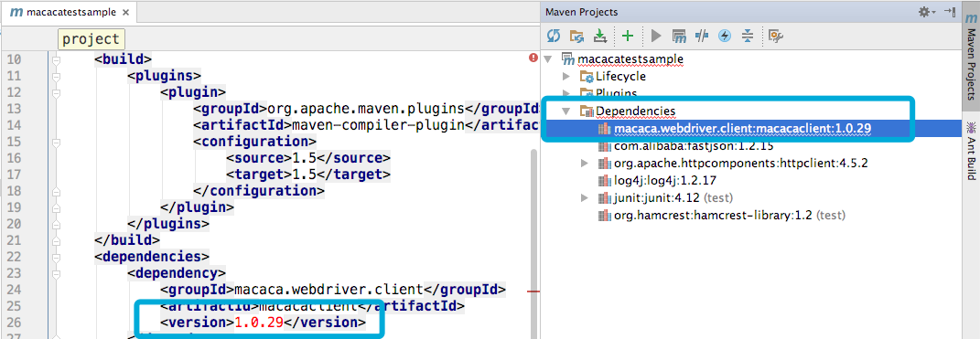The width and height of the screenshot is (980, 339).
Task: Expand org.apache.httpcomponents:httpclient dependency
Action: (x=585, y=163)
